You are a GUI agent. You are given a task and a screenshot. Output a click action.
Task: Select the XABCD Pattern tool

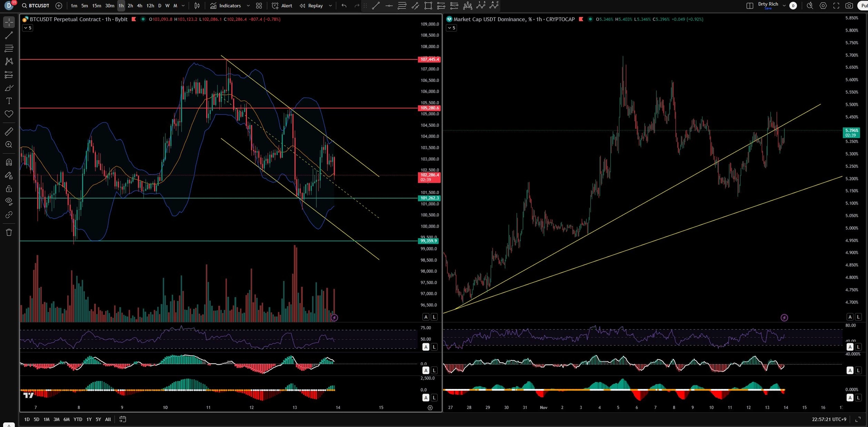(x=9, y=62)
